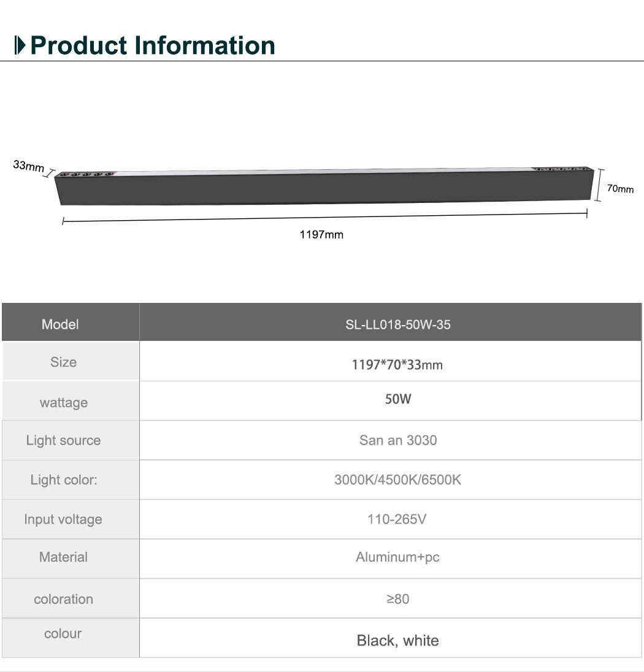The image size is (644, 672).
Task: Click the 1197mm length label
Action: pos(321,235)
